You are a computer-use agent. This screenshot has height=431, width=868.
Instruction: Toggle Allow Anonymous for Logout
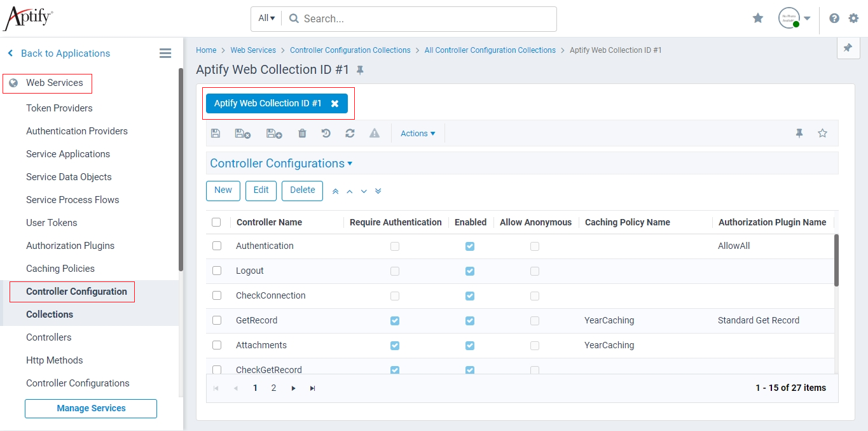(535, 271)
